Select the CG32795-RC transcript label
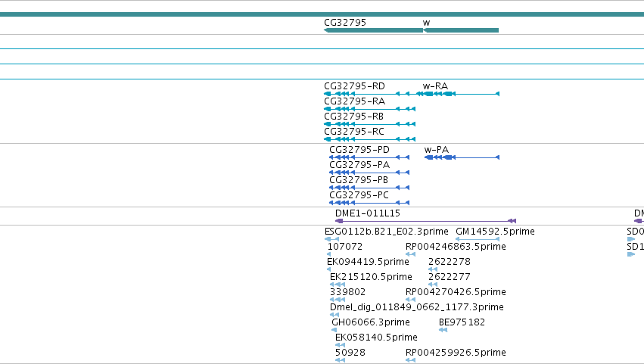The width and height of the screenshot is (644, 364). (354, 132)
